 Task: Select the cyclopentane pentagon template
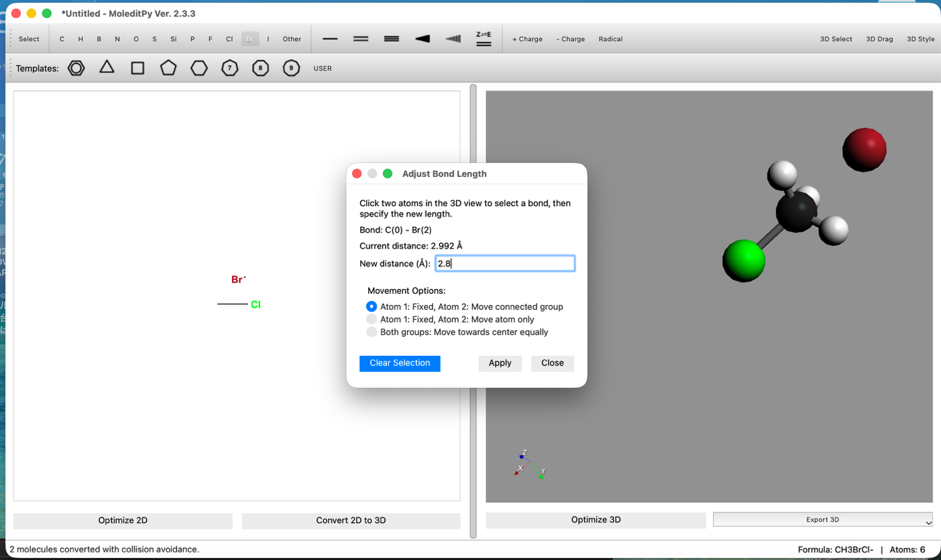pos(168,68)
